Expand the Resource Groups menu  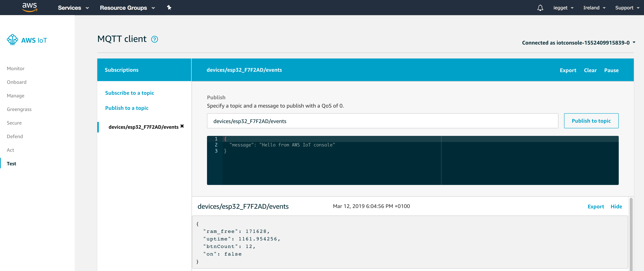(127, 8)
